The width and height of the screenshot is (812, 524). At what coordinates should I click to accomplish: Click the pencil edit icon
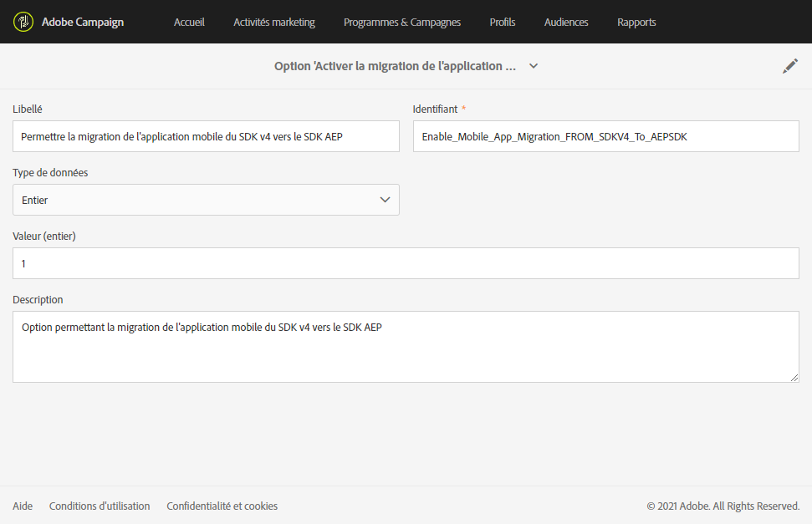click(789, 66)
